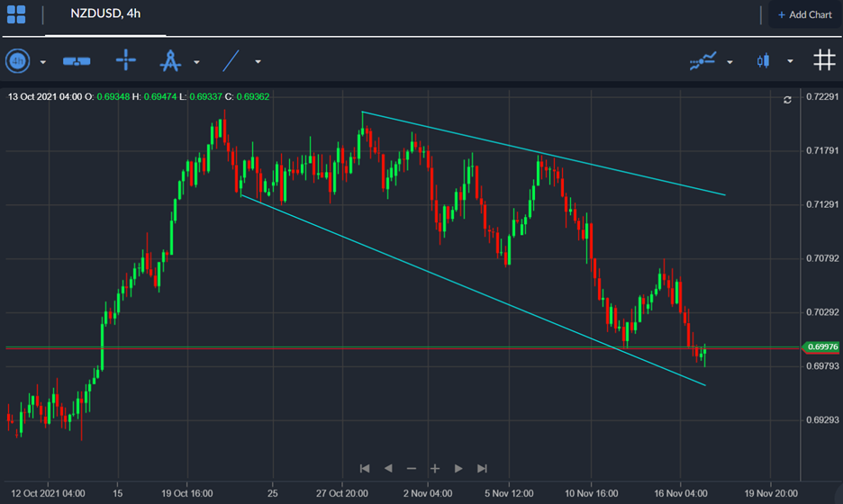843x504 pixels.
Task: Click the date label 27 Oct 20:00
Action: (x=342, y=493)
